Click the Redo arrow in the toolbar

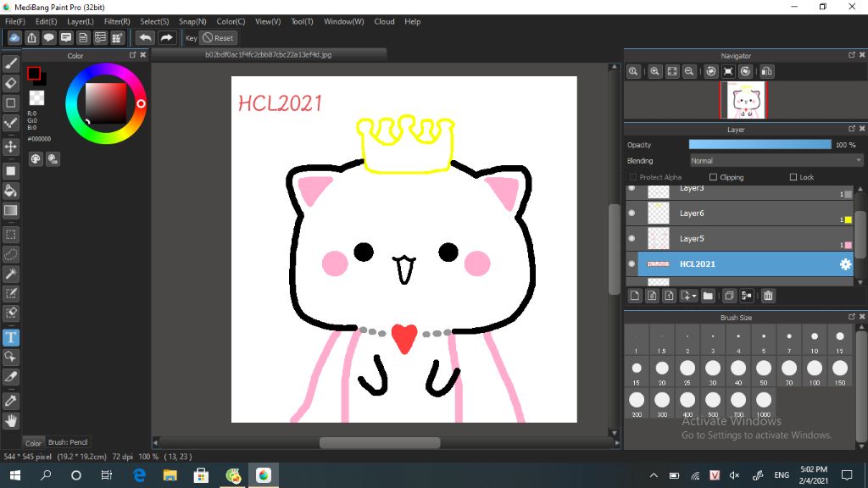(166, 37)
